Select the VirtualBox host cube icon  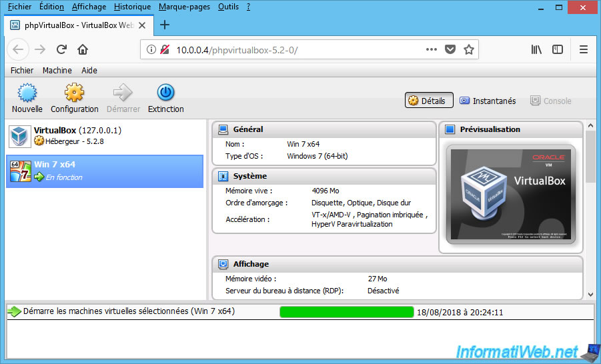tap(19, 135)
